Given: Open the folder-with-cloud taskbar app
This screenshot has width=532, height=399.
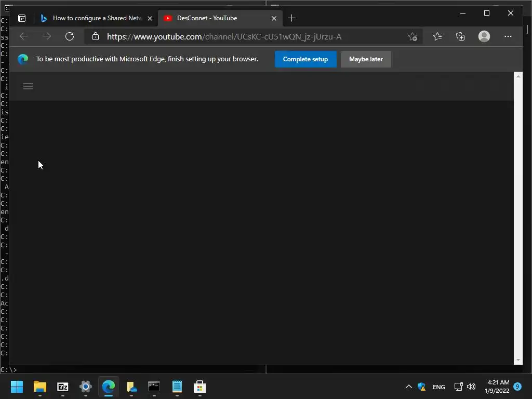Looking at the screenshot, I should (131, 387).
